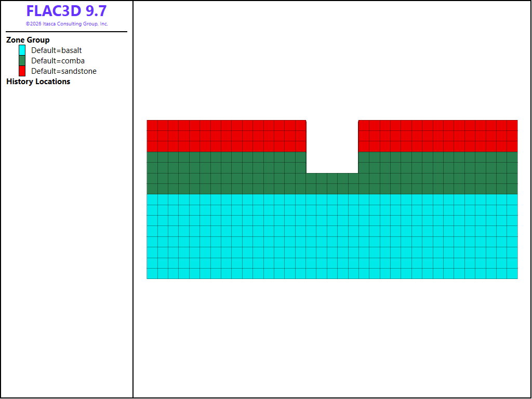The height and width of the screenshot is (399, 532).
Task: Click the Zone Group legend heading
Action: (28, 40)
